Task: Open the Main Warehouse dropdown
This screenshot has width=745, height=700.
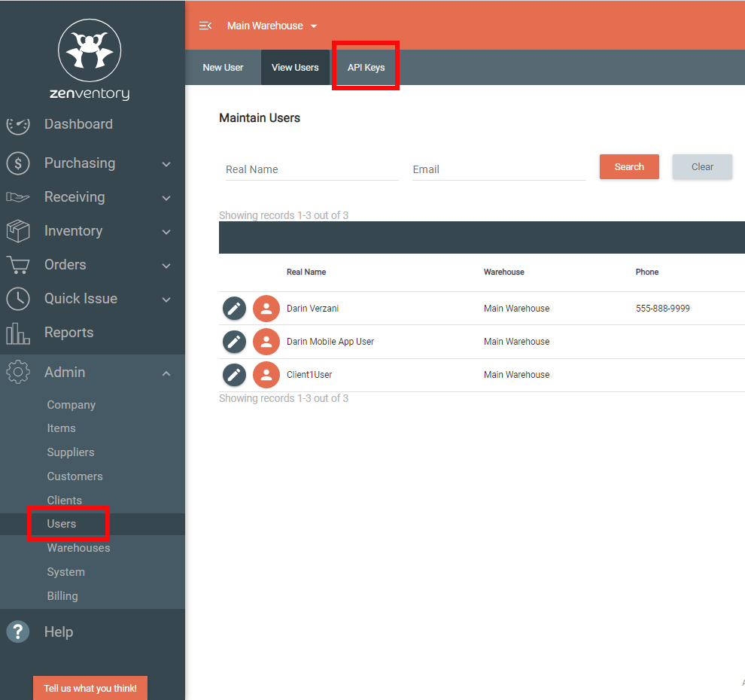Action: [272, 25]
